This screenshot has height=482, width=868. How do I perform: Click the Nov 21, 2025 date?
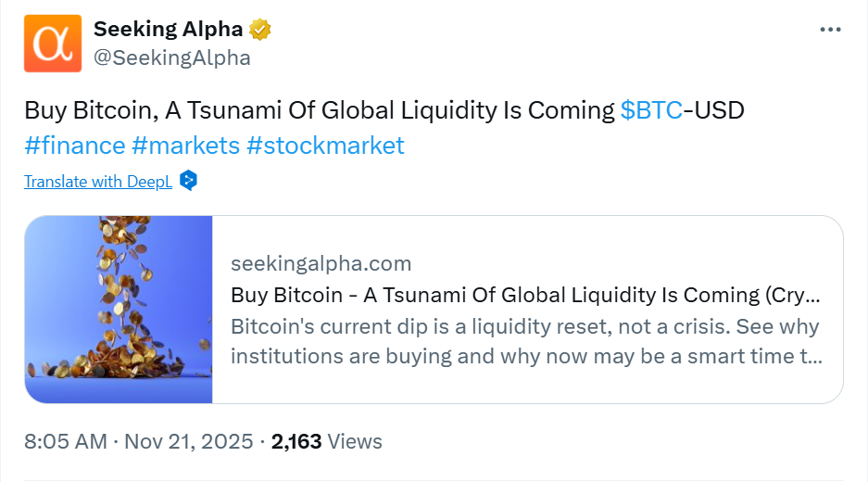pos(188,442)
